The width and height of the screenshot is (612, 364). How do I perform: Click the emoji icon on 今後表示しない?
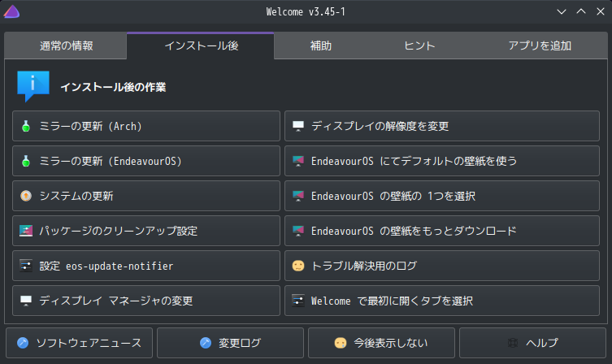(x=341, y=343)
